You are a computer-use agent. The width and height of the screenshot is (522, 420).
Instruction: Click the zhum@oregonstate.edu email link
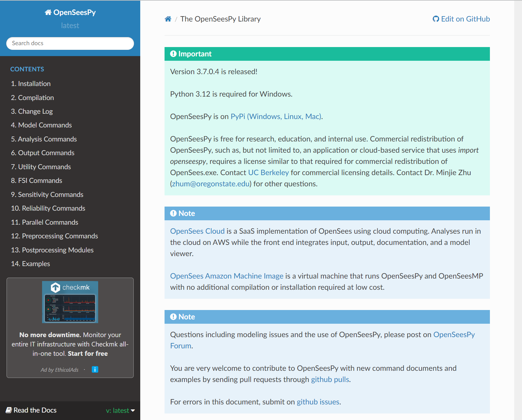pos(211,184)
